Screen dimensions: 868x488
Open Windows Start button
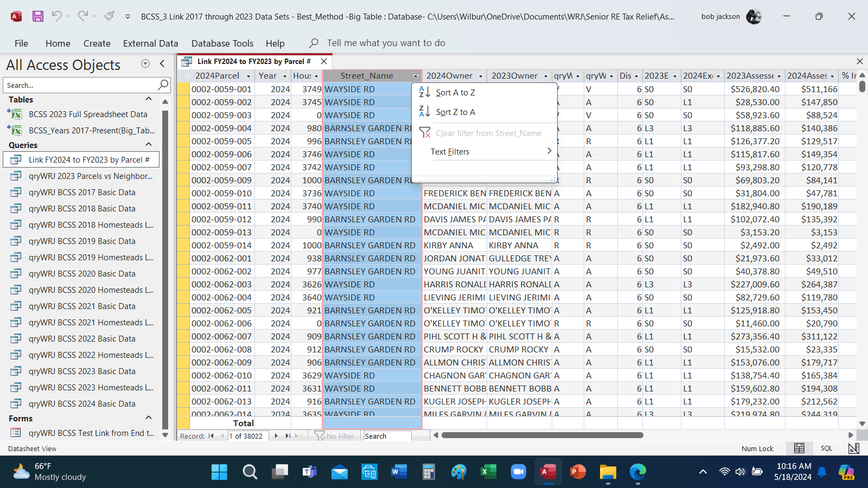(219, 472)
